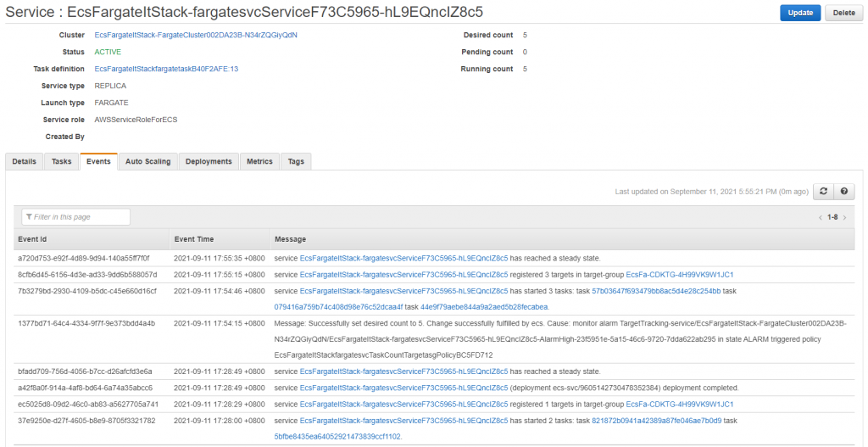Open task definition EcsFargateItStackfargatetaskB40F2AFE:13 link

(x=167, y=70)
